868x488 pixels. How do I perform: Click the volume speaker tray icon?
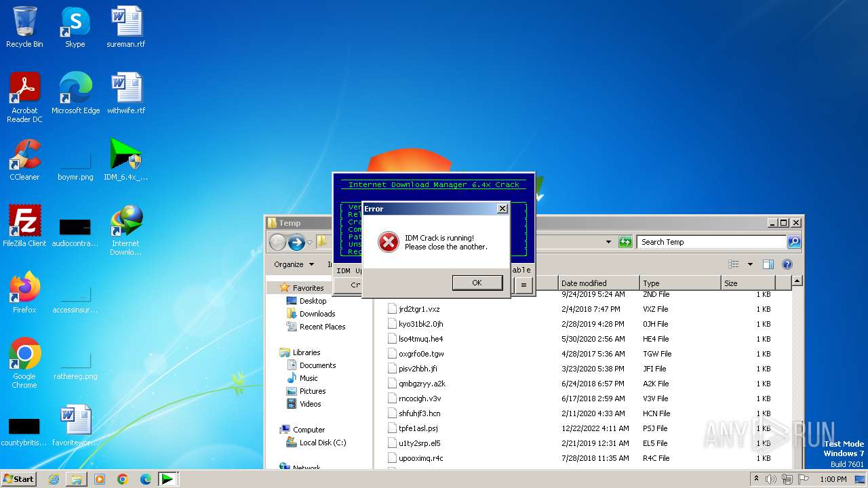point(771,479)
